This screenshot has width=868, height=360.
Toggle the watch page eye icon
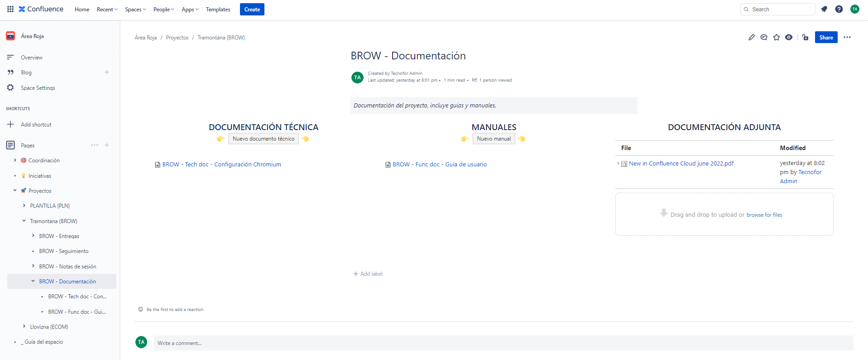pyautogui.click(x=789, y=37)
